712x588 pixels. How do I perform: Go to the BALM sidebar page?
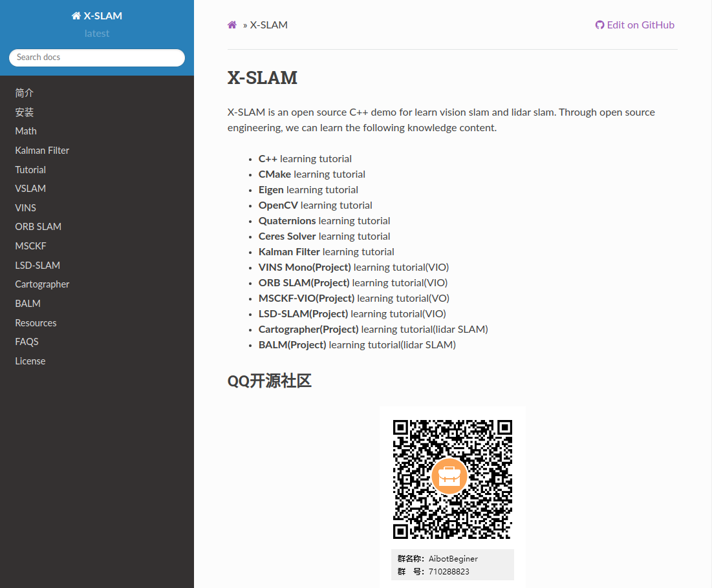(28, 304)
